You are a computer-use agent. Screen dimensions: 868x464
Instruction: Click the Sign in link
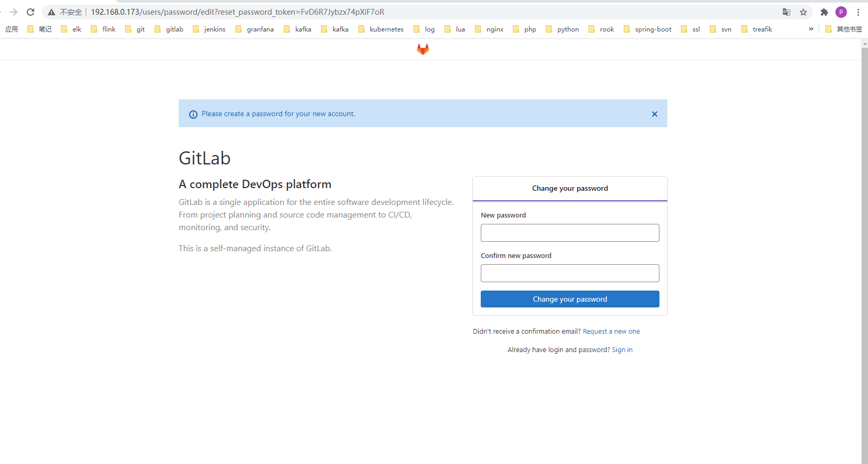pos(622,350)
